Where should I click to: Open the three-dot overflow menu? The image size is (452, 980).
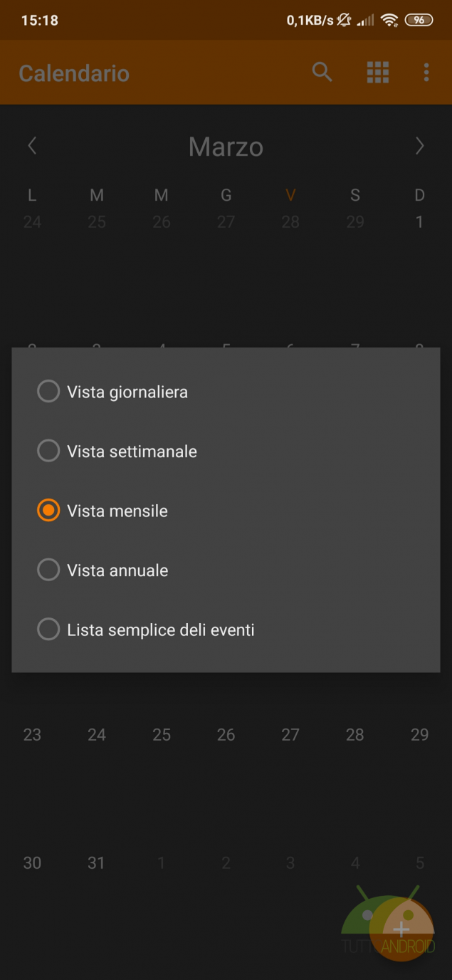tap(426, 72)
